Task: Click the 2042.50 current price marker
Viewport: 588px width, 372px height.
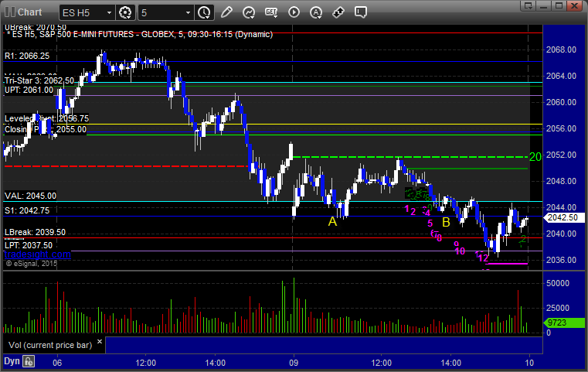Action: coord(563,218)
